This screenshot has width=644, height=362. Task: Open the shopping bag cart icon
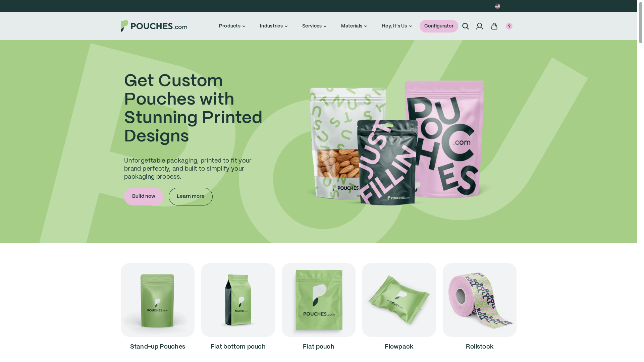(x=494, y=26)
